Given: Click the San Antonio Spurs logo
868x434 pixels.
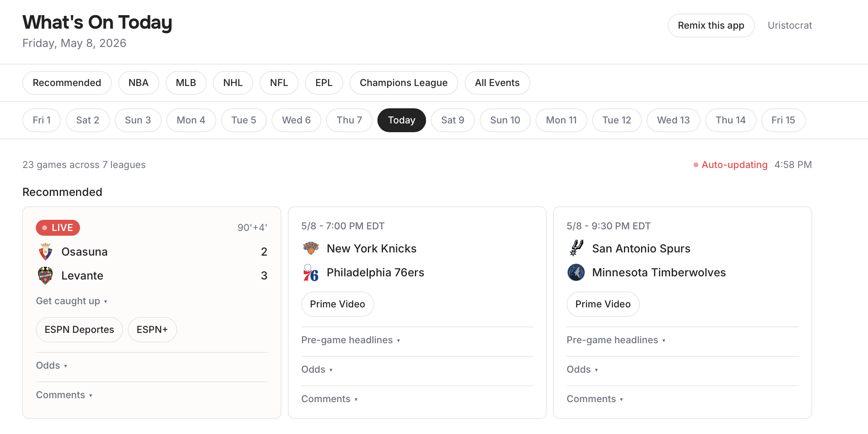Looking at the screenshot, I should [x=576, y=248].
